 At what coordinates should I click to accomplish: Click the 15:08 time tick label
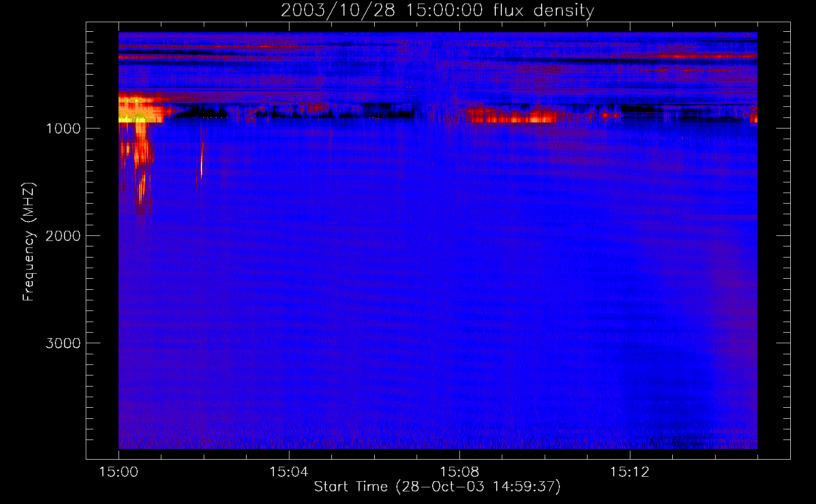click(x=459, y=472)
